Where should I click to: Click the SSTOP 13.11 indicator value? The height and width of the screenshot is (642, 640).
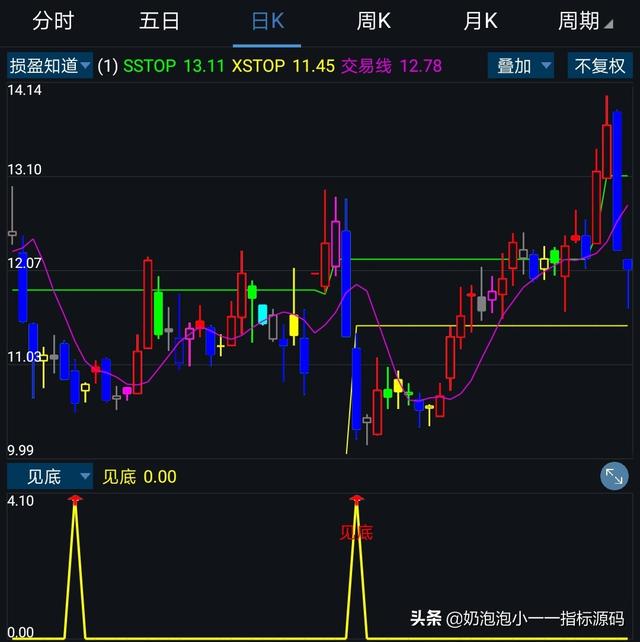click(x=174, y=66)
